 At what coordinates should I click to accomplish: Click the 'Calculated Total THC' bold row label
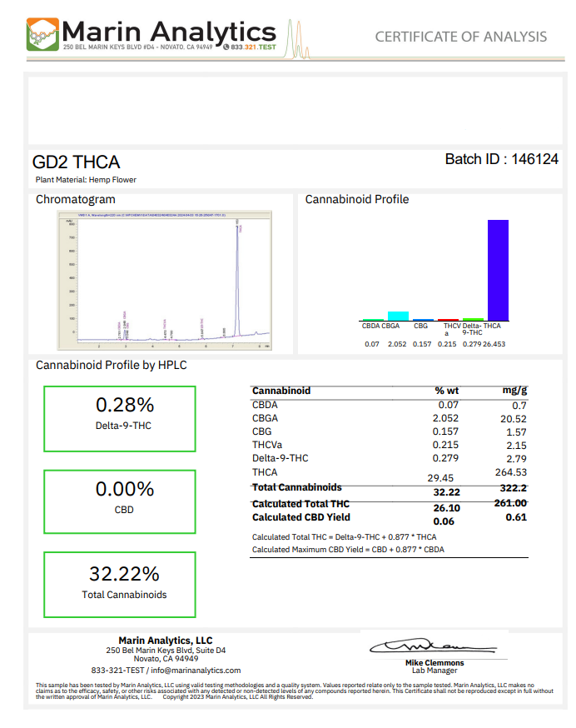coord(300,504)
